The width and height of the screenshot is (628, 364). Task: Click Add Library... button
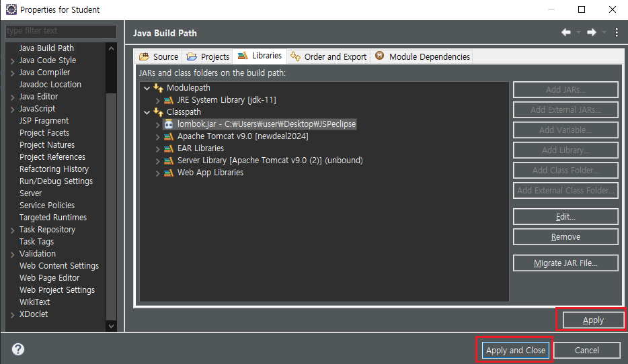pyautogui.click(x=565, y=150)
